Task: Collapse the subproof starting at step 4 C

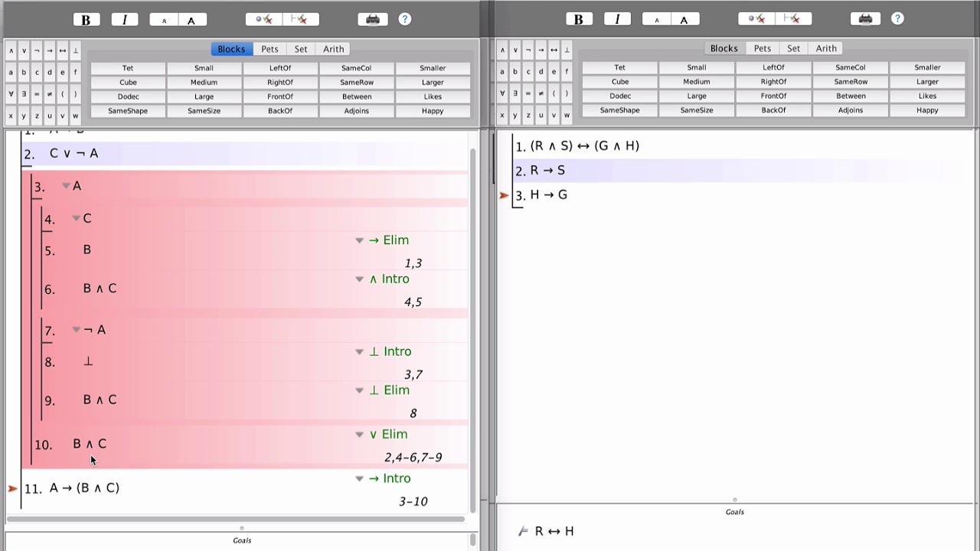Action: click(76, 219)
